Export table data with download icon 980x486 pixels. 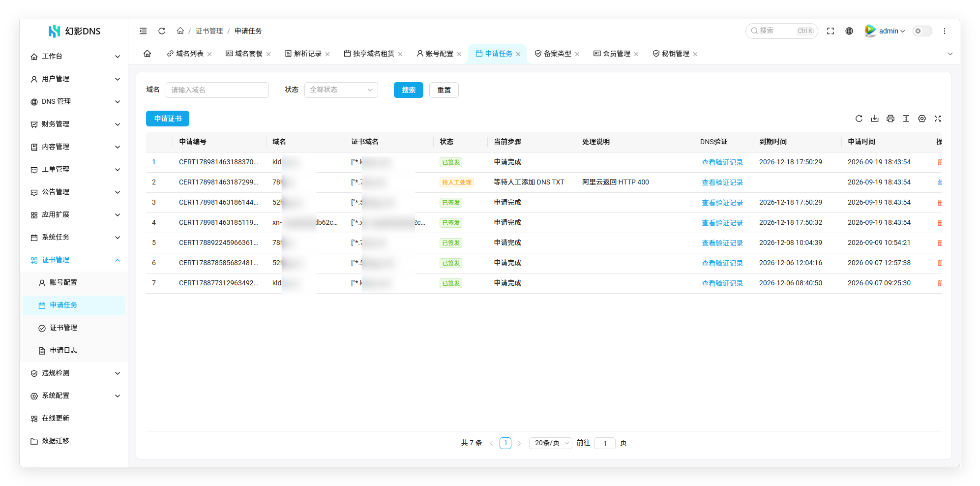click(x=875, y=119)
